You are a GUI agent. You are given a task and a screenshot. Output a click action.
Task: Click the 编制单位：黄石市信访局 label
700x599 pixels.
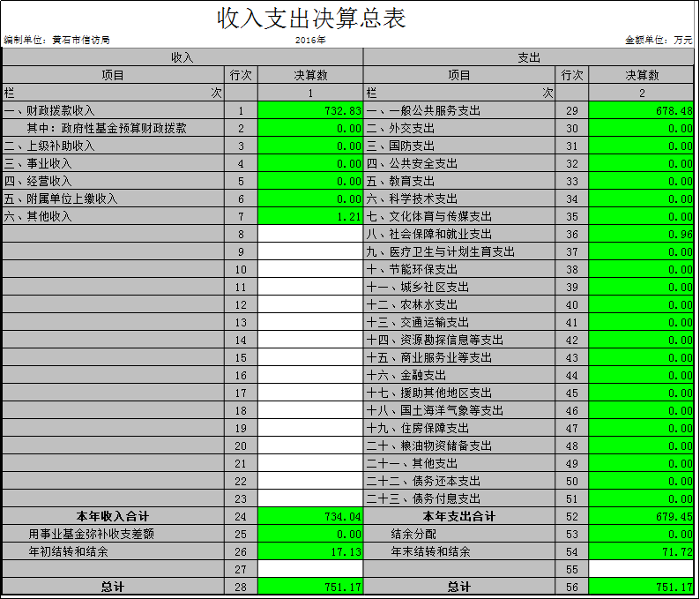pos(57,40)
